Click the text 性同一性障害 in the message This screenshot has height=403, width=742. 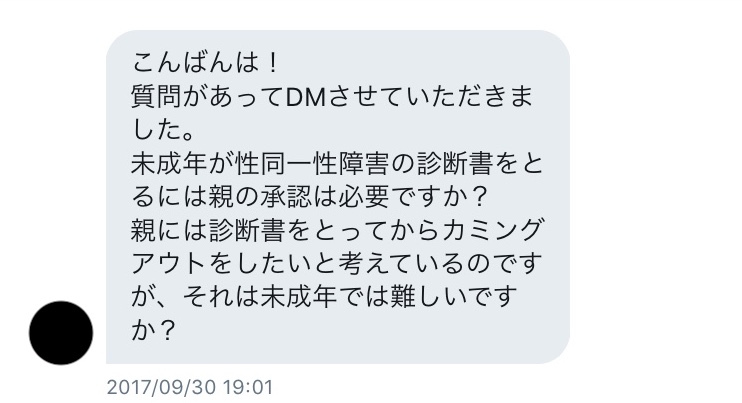click(313, 164)
